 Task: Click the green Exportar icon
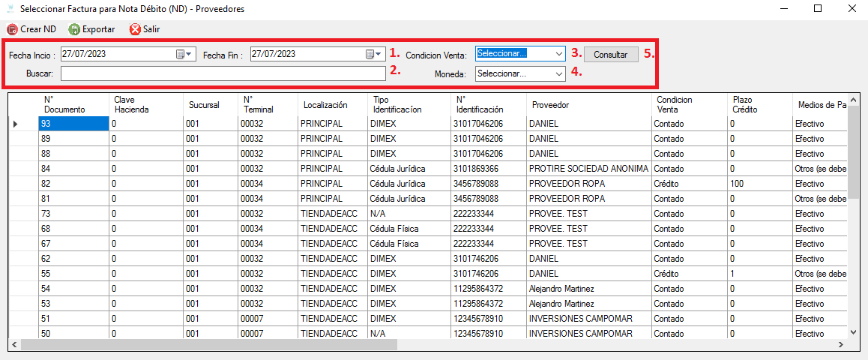tap(73, 29)
